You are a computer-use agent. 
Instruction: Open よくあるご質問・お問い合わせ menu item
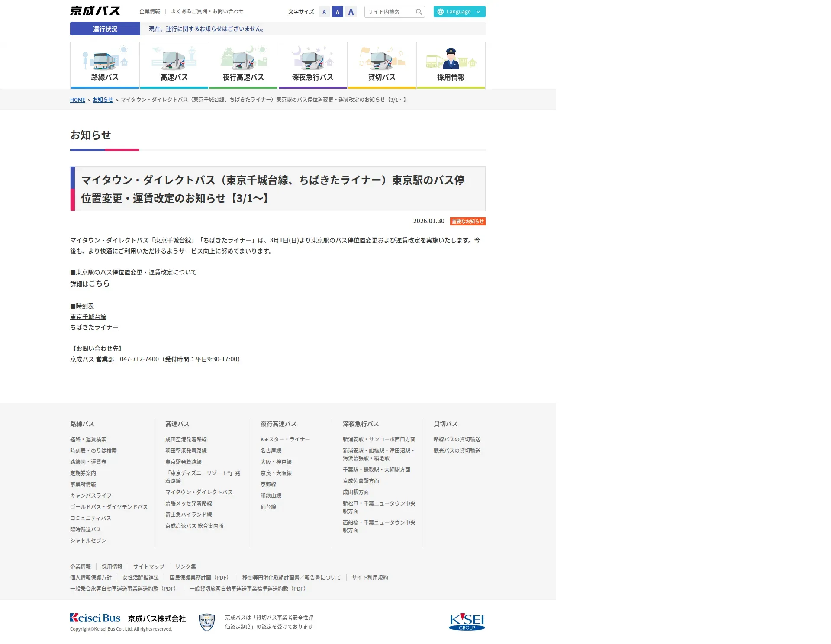pyautogui.click(x=207, y=11)
